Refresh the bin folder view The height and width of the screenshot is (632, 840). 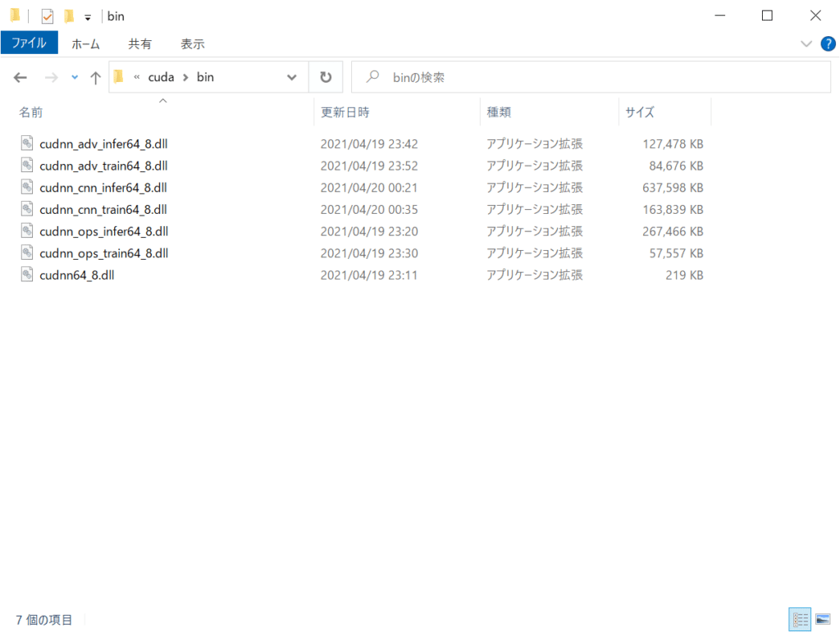(x=326, y=77)
